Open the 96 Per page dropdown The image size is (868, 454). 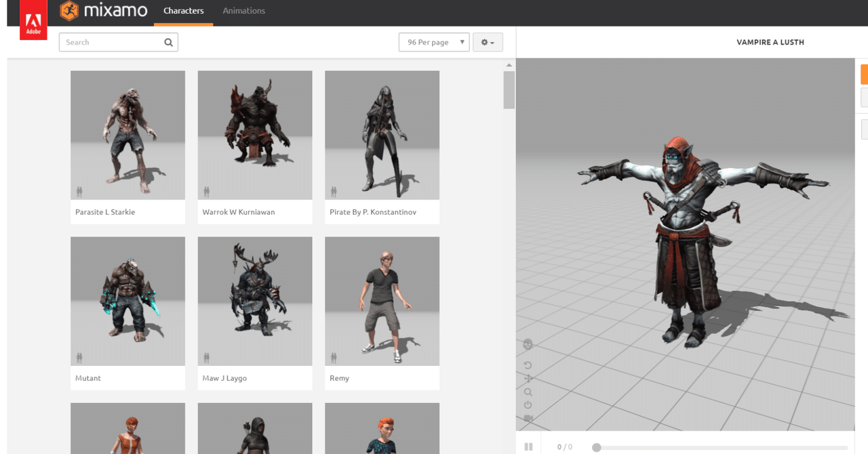click(434, 42)
